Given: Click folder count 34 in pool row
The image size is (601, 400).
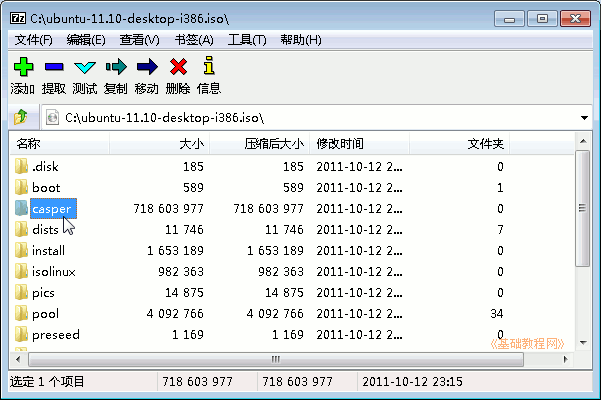Looking at the screenshot, I should click(x=497, y=314).
